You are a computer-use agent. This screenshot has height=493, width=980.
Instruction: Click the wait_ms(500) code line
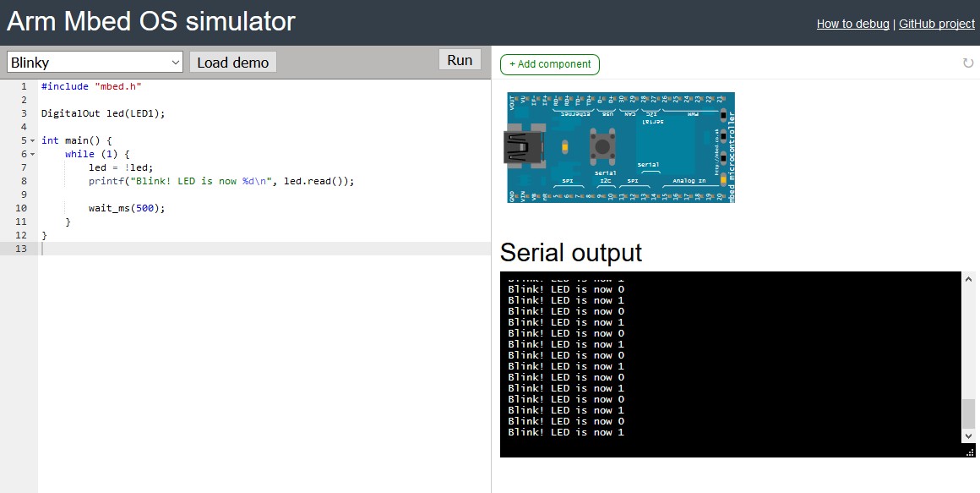(127, 208)
